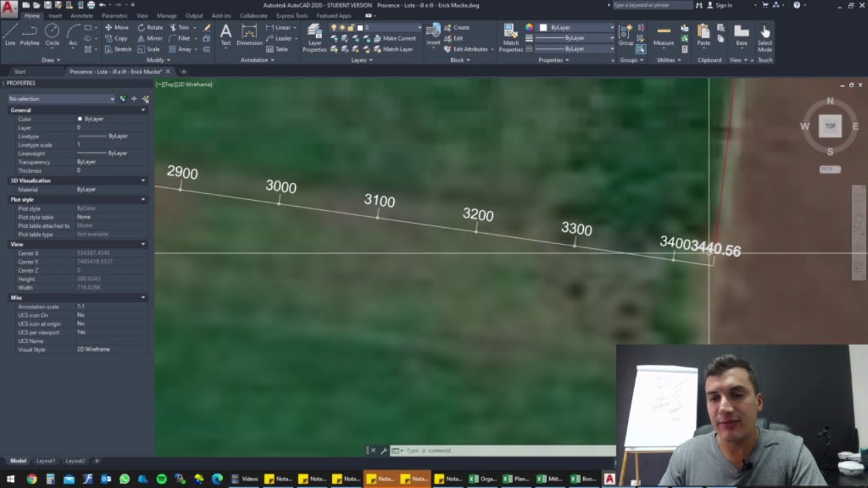Image resolution: width=868 pixels, height=488 pixels.
Task: Expand the Draw panel flyout
Action: pyautogui.click(x=51, y=60)
